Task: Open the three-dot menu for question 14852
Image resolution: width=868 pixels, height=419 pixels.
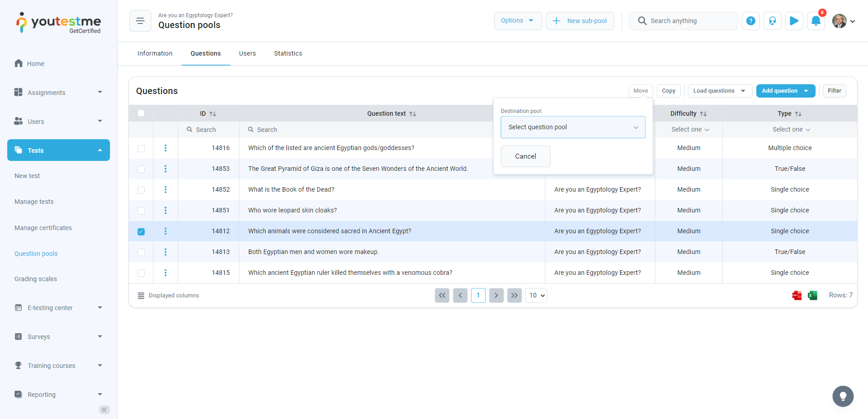Action: pos(166,189)
